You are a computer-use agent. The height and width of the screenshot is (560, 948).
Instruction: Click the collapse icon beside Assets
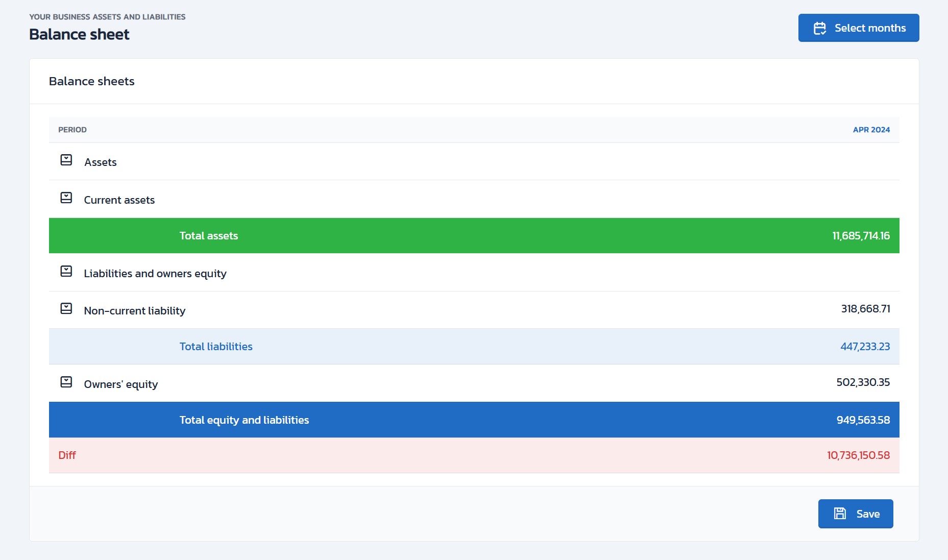point(66,160)
